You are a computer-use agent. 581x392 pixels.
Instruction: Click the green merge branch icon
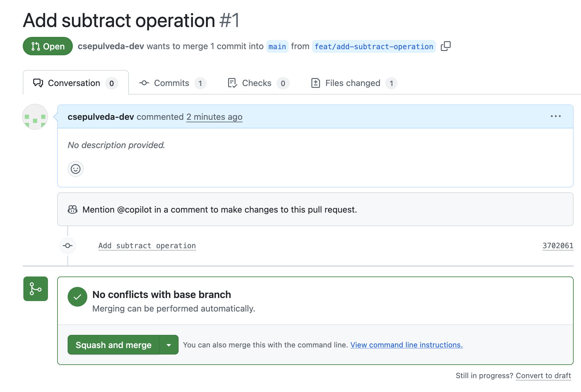click(36, 289)
